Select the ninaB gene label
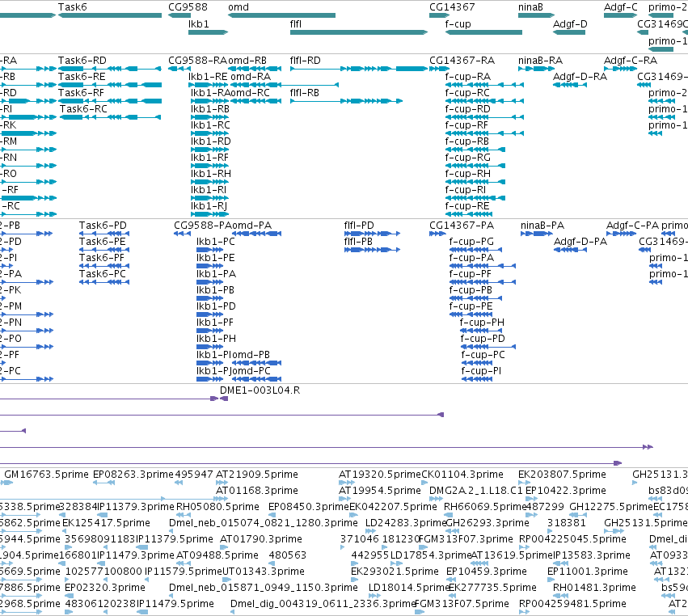The height and width of the screenshot is (616, 688). (x=530, y=7)
